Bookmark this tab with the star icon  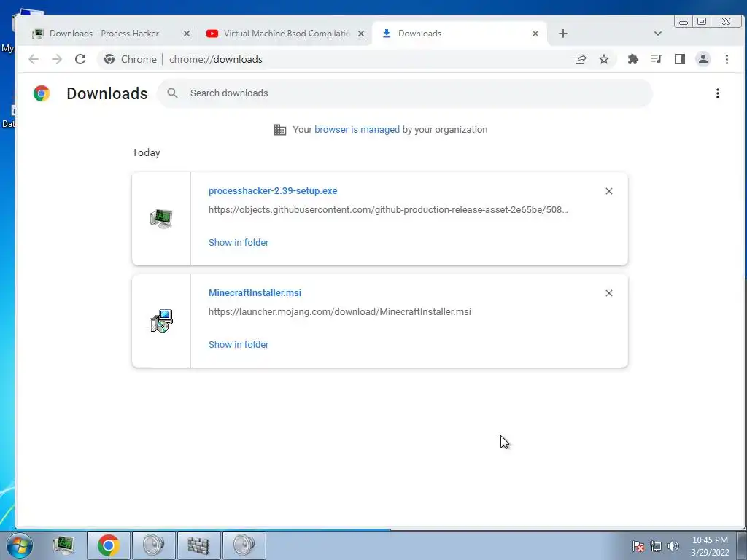(604, 59)
